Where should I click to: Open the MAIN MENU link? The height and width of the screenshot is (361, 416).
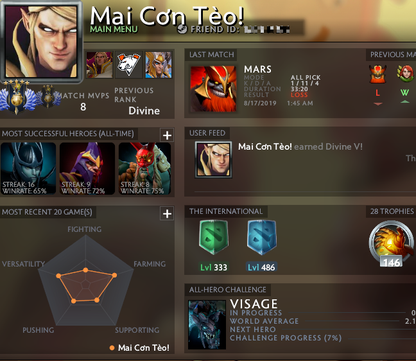click(x=114, y=29)
